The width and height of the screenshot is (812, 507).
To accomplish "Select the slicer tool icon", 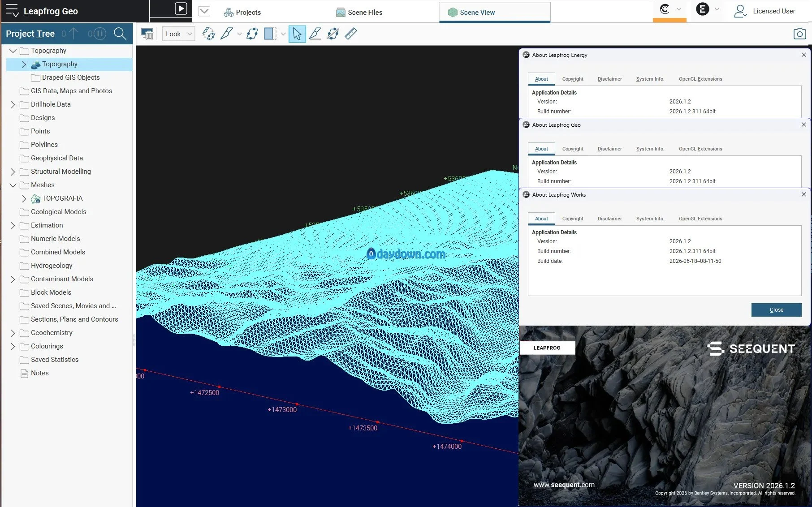I will click(x=227, y=34).
